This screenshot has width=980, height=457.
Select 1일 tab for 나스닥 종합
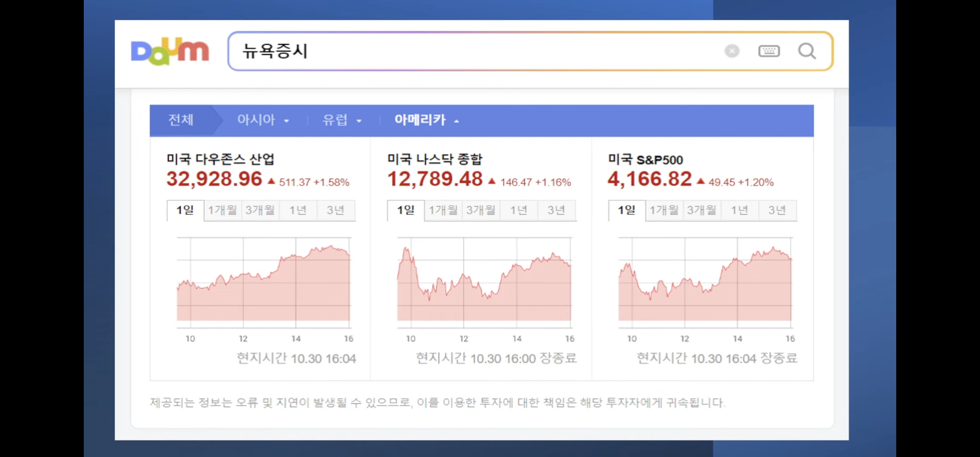406,210
